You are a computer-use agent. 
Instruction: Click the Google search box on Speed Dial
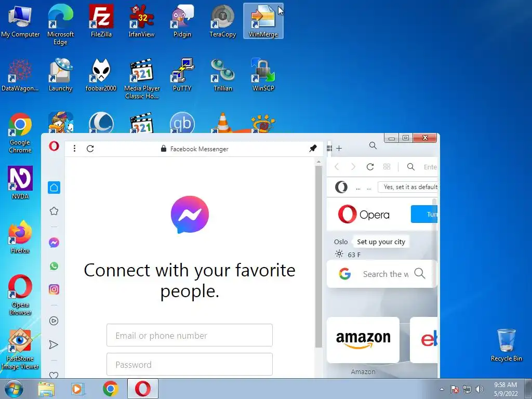click(382, 274)
